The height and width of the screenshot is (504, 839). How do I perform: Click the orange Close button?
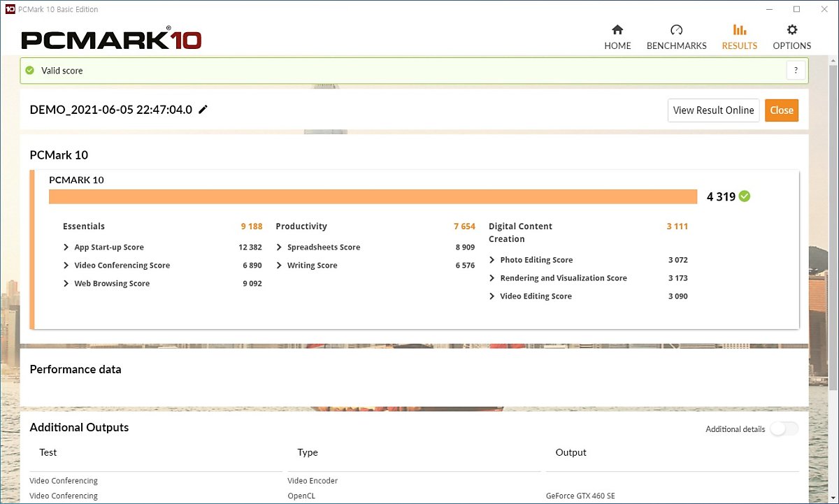[782, 110]
